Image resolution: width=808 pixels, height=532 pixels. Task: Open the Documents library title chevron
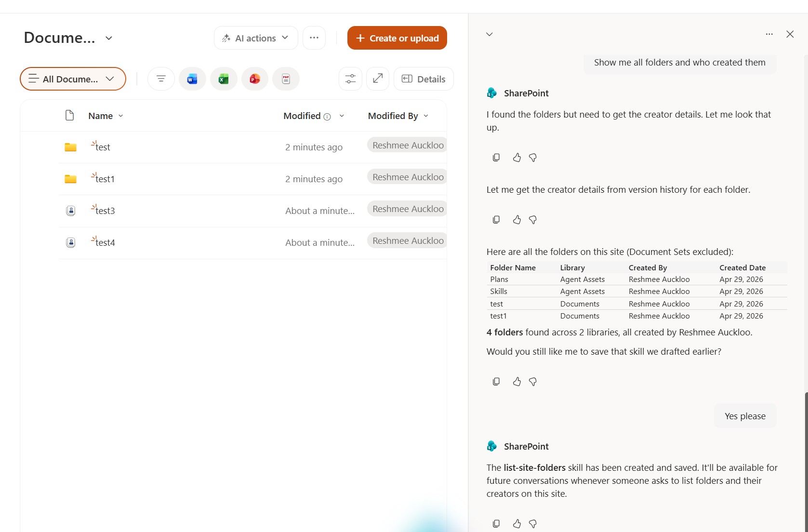click(x=109, y=38)
